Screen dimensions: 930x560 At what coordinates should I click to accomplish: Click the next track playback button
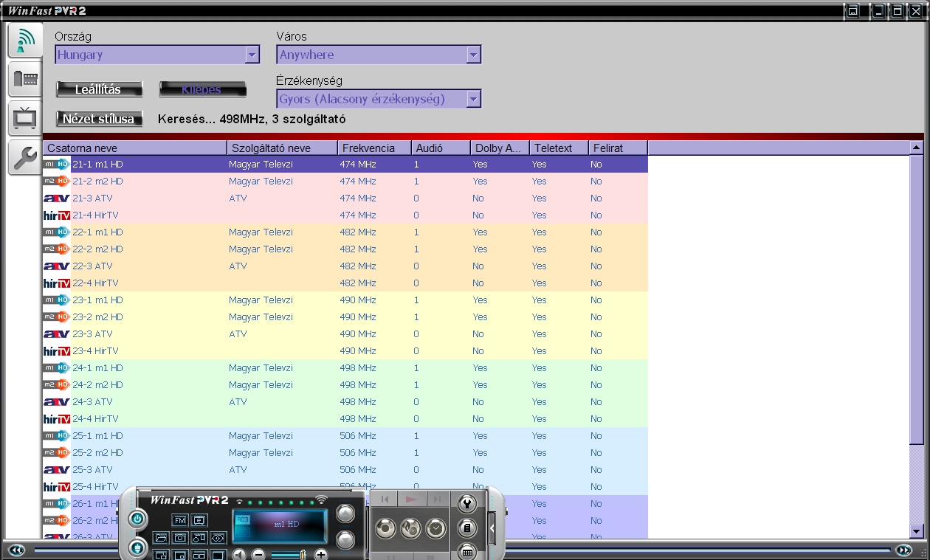click(438, 499)
